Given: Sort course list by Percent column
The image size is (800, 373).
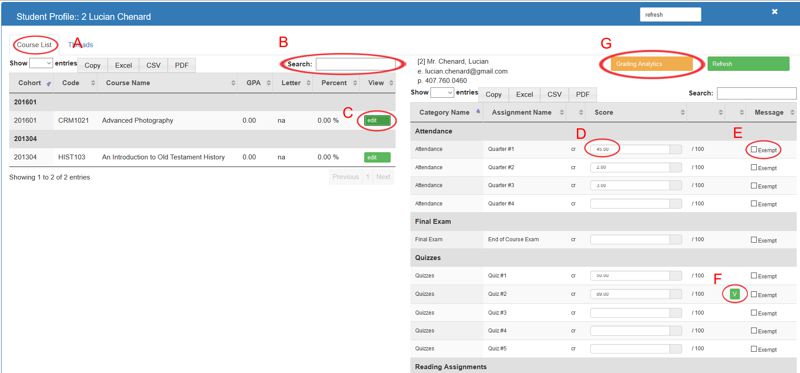Looking at the screenshot, I should (x=339, y=83).
